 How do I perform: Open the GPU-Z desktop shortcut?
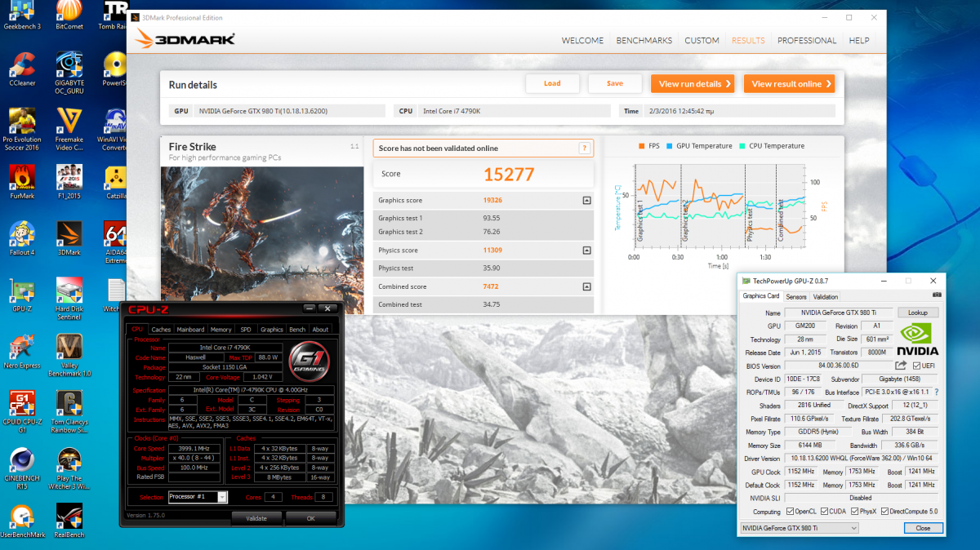22,296
